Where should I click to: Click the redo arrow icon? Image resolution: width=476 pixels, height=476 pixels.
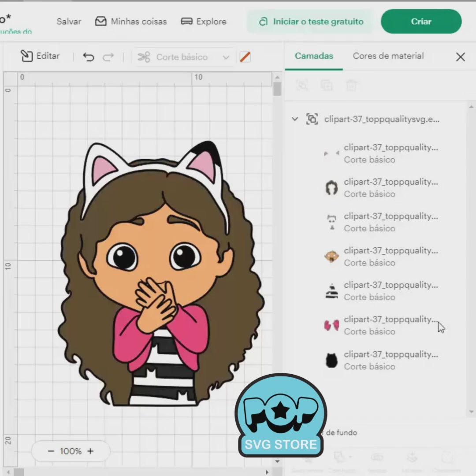pos(108,57)
